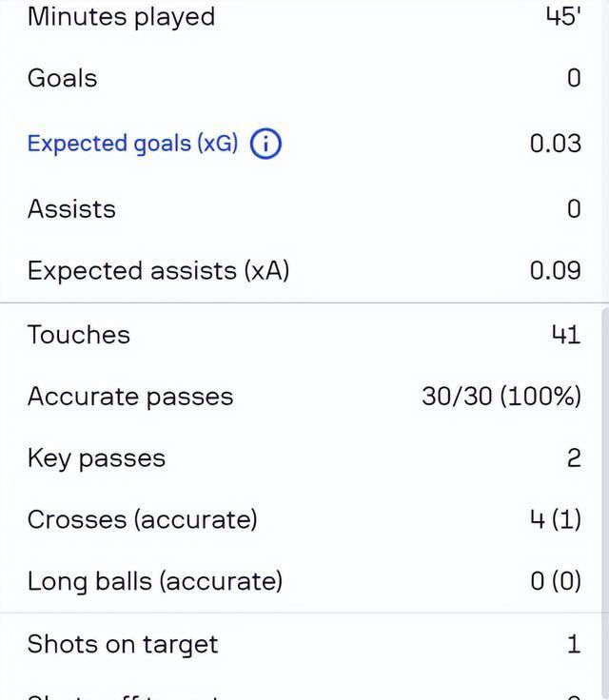Select the 0.03 expected goals value
Viewport: 609px width, 700px height.
click(555, 144)
